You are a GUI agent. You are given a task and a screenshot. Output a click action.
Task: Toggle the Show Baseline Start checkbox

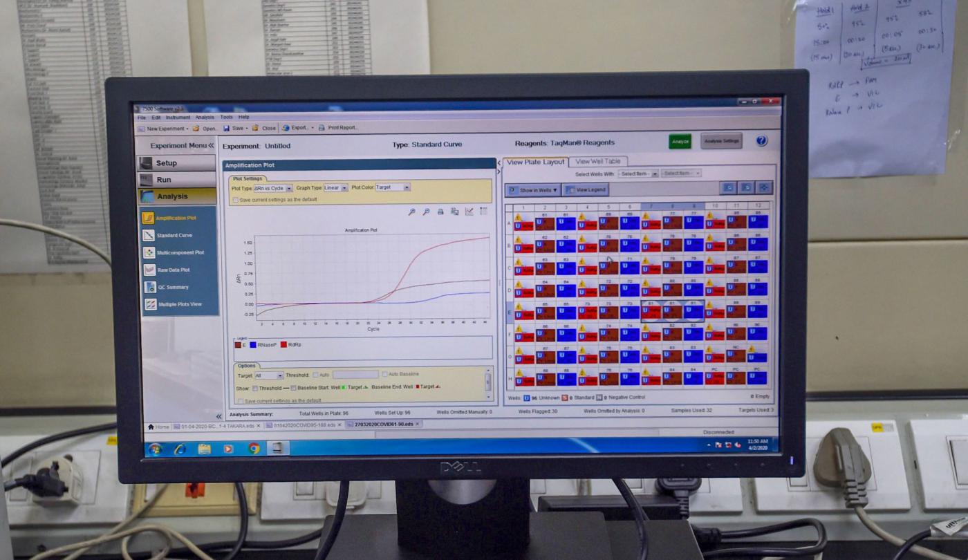click(293, 388)
